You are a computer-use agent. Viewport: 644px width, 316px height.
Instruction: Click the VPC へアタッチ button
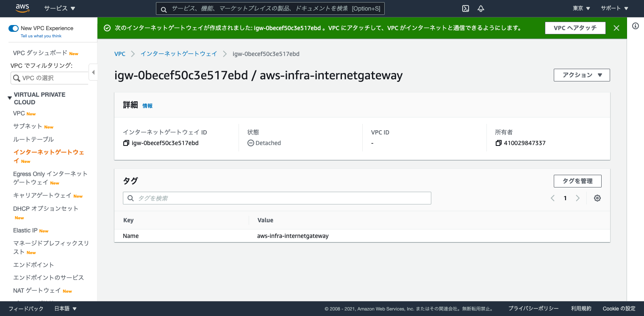tap(575, 28)
